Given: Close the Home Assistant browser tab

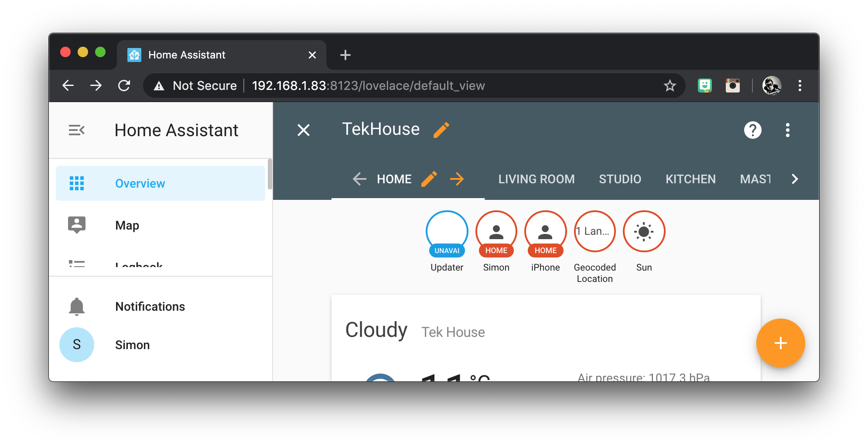Looking at the screenshot, I should [x=312, y=55].
